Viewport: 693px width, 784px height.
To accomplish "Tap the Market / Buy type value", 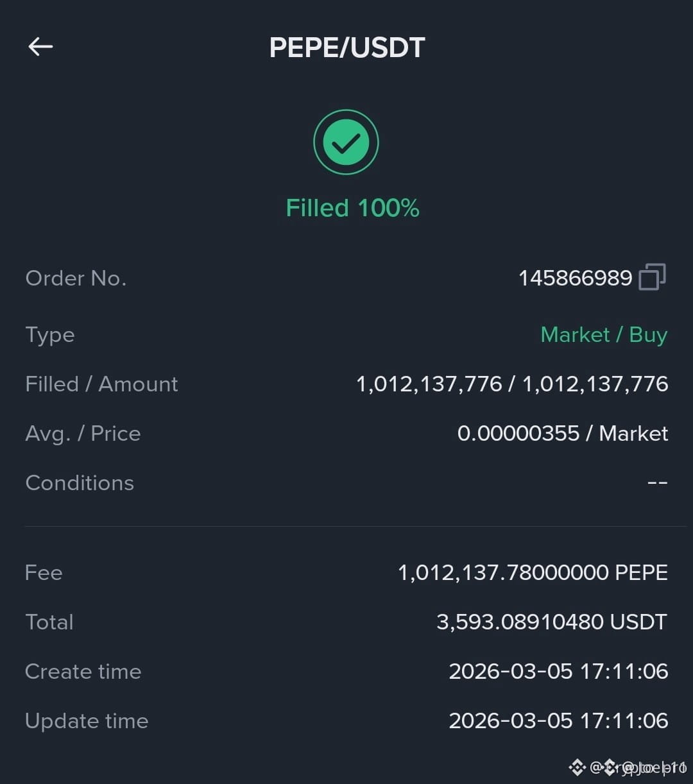I will tap(604, 334).
